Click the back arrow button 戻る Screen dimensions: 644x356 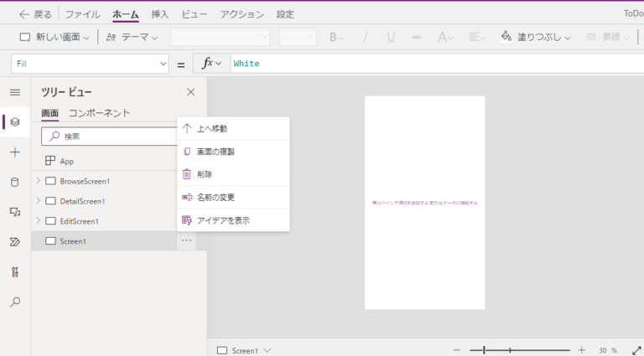[x=35, y=14]
